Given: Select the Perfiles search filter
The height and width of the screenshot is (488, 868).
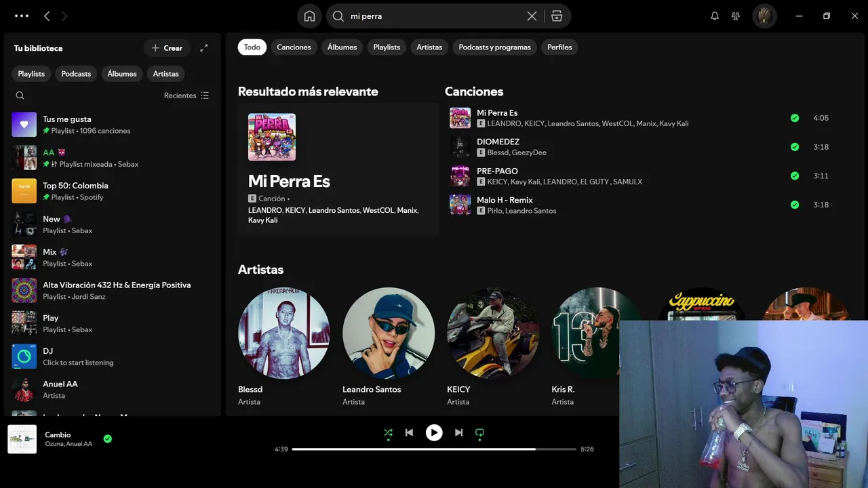Looking at the screenshot, I should pyautogui.click(x=559, y=47).
